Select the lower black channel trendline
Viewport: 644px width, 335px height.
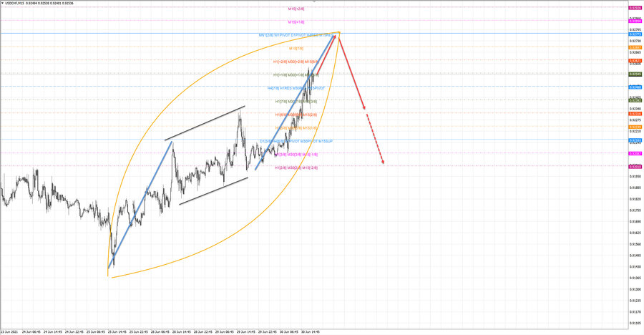(x=213, y=190)
